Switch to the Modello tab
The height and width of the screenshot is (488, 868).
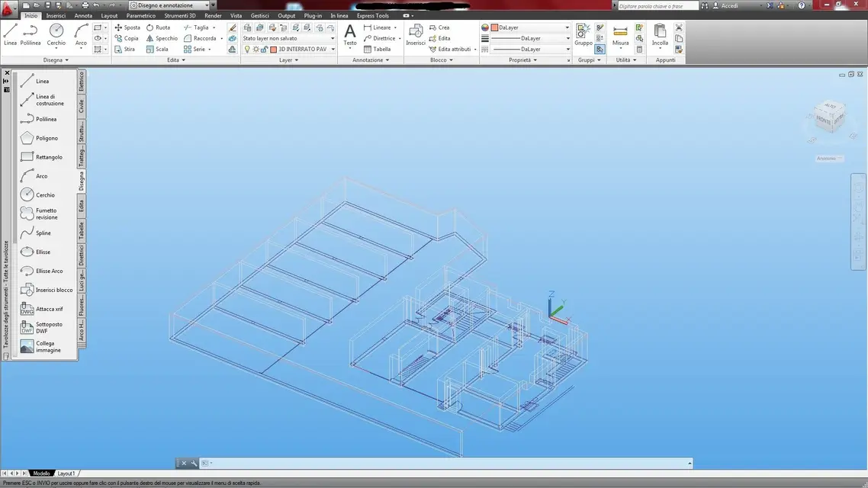point(41,474)
